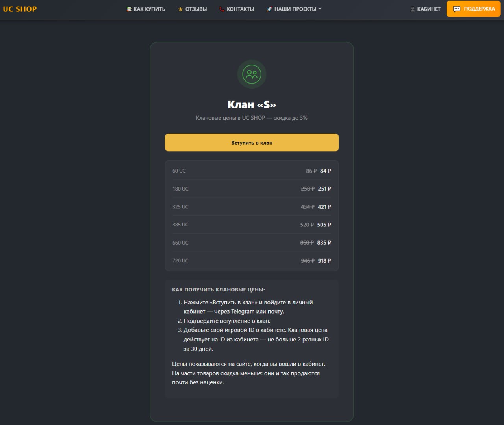Select the 720 UC row label
The image size is (504, 425).
(x=180, y=260)
